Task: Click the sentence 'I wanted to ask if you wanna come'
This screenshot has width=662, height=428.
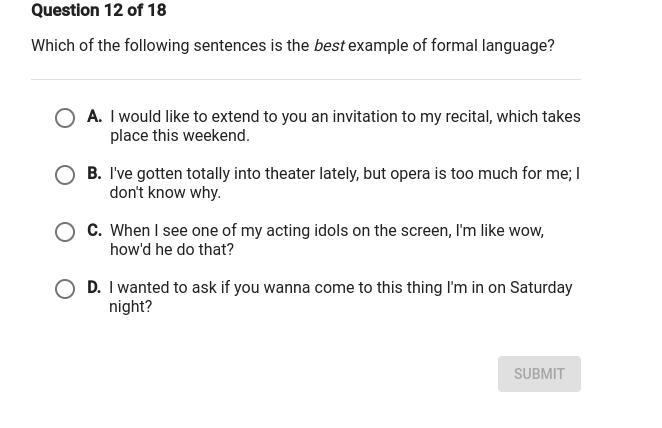Action: point(340,297)
